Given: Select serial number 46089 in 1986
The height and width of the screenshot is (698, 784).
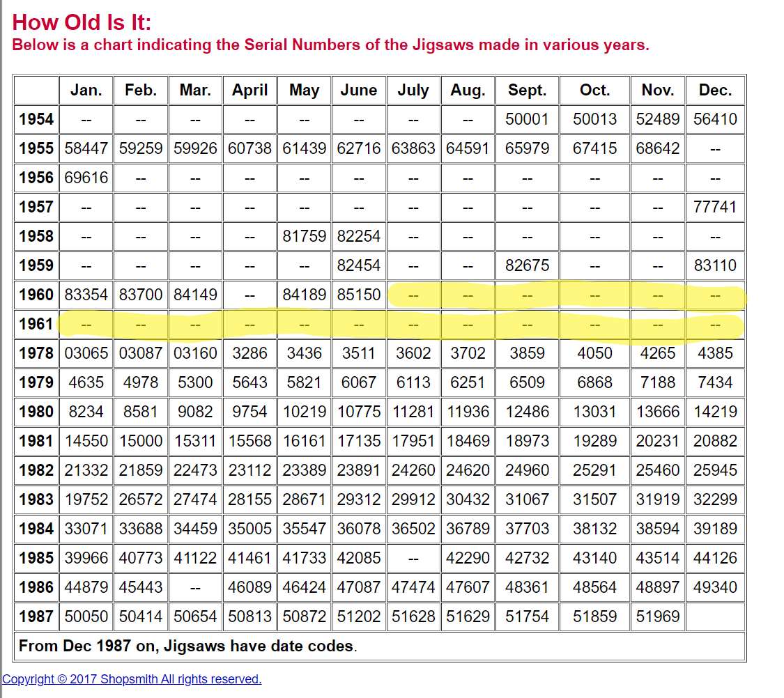Looking at the screenshot, I should 249,587.
